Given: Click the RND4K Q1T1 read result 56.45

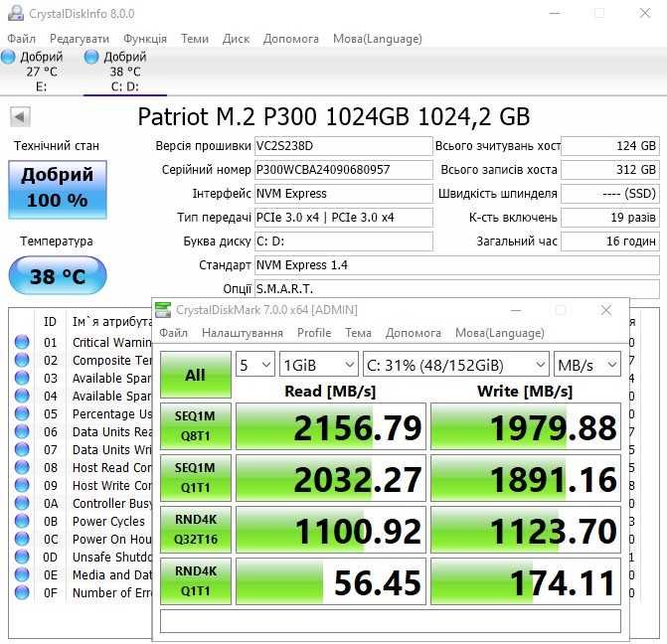Looking at the screenshot, I should 331,581.
